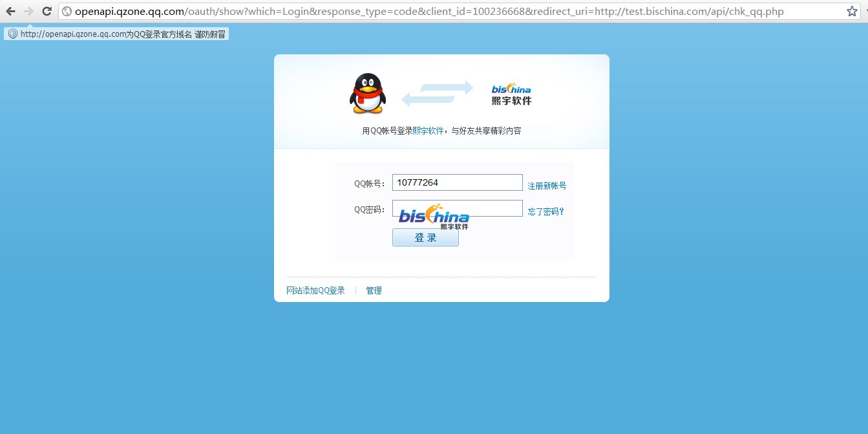This screenshot has width=868, height=434.
Task: Click the official domain notice text
Action: 123,34
